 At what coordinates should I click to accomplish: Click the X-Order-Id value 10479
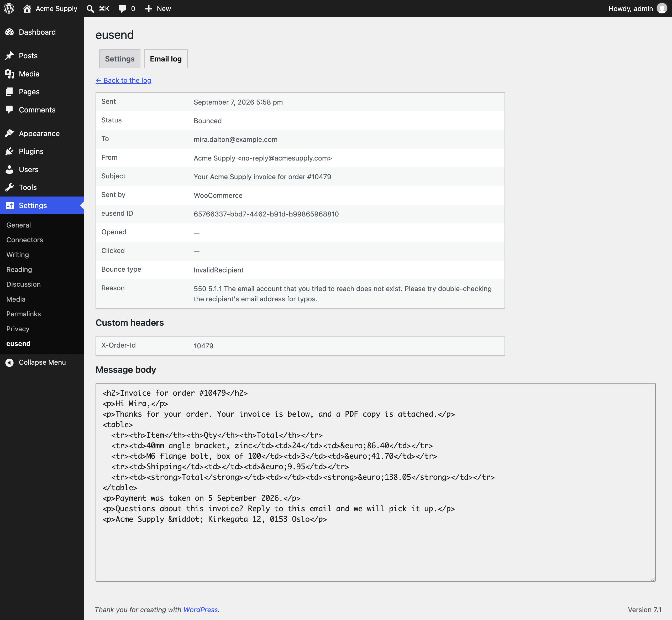203,346
